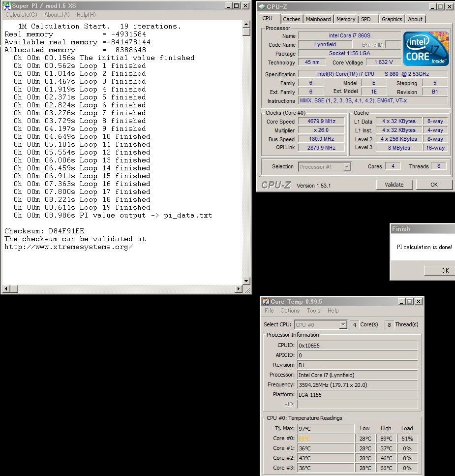Switch to the Memory tab in CPU-Z
The image size is (455, 476).
click(x=345, y=19)
